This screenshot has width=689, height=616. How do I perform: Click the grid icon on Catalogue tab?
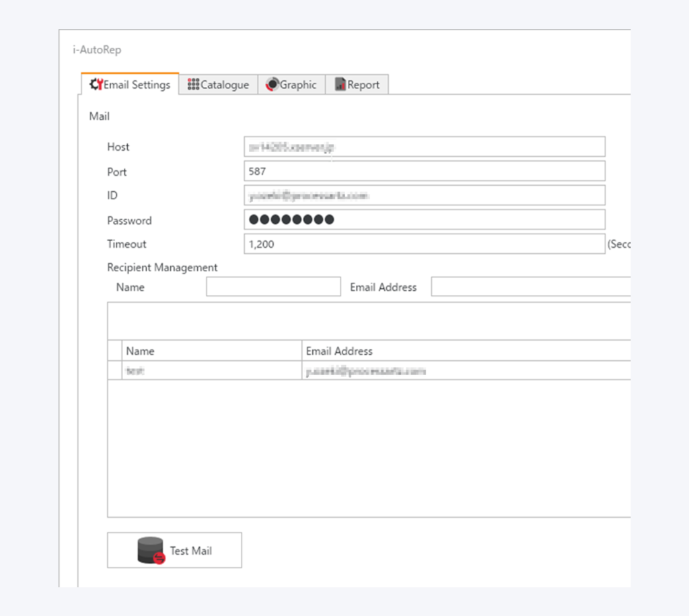(193, 85)
